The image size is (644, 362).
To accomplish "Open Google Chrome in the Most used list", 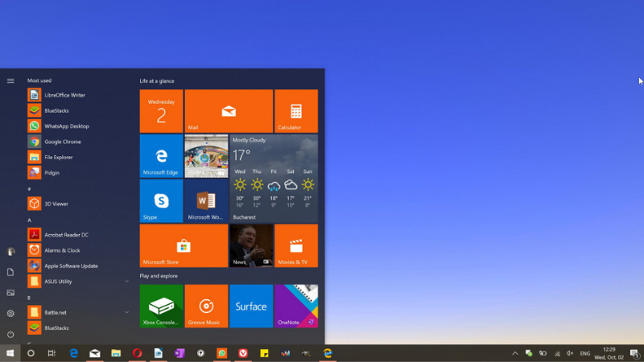I will click(78, 142).
